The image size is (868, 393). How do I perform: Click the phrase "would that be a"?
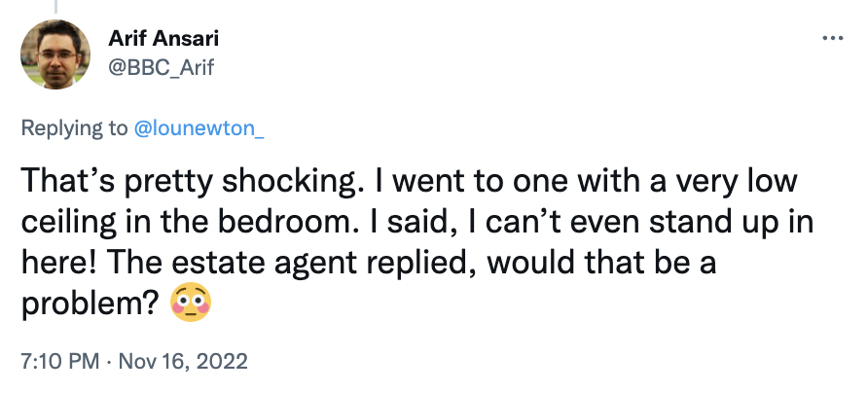point(601,263)
